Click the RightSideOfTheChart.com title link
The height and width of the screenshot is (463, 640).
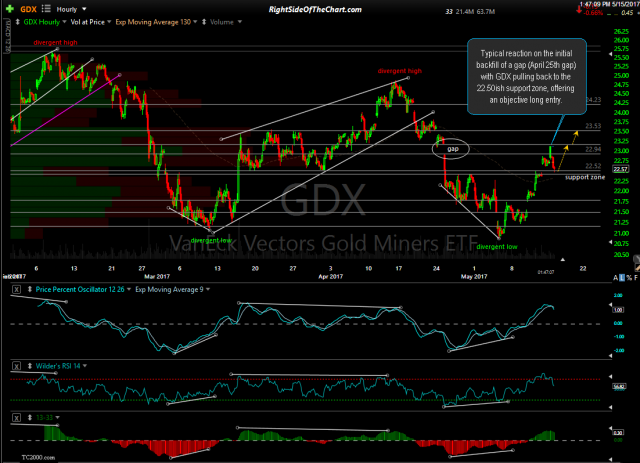(315, 9)
